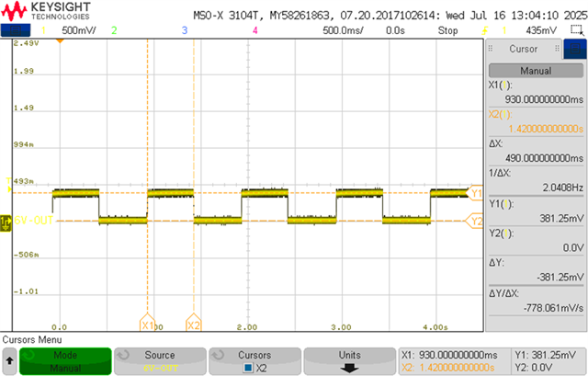Click the X1/X2 readout in softkey bar
This screenshot has height=376, width=588.
point(455,361)
